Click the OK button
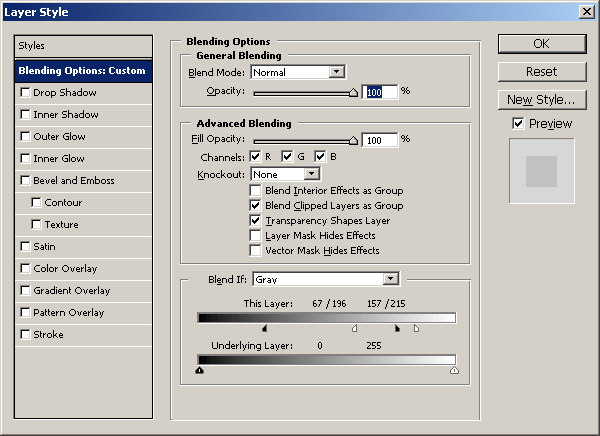Screen dimensions: 600x436 [541, 44]
